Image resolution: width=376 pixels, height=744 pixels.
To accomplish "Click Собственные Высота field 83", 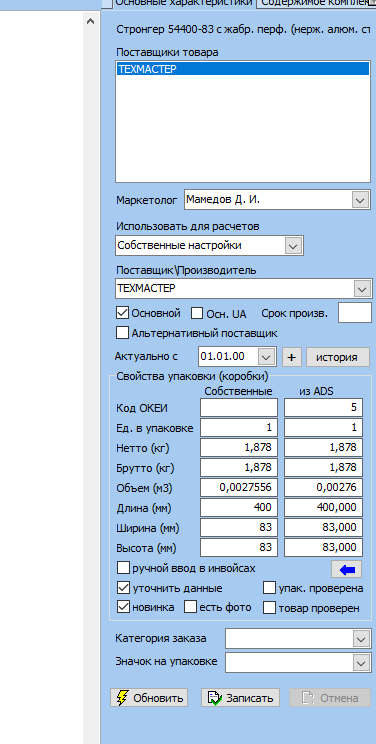I will point(239,547).
